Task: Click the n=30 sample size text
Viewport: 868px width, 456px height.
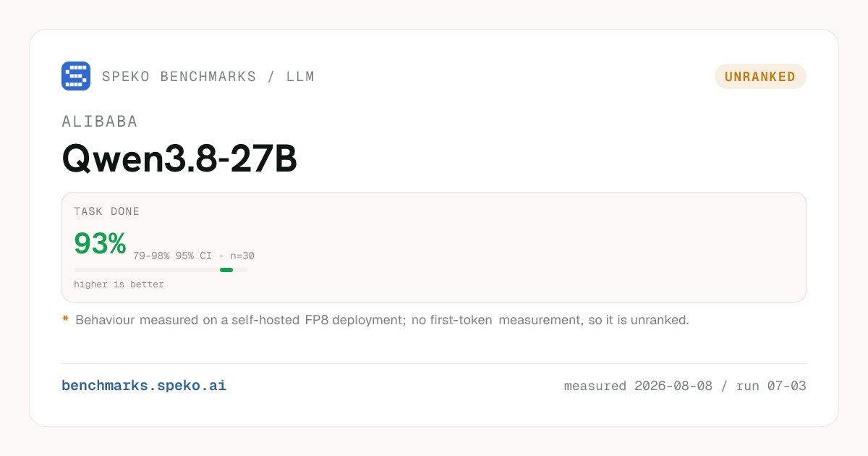Action: tap(242, 256)
